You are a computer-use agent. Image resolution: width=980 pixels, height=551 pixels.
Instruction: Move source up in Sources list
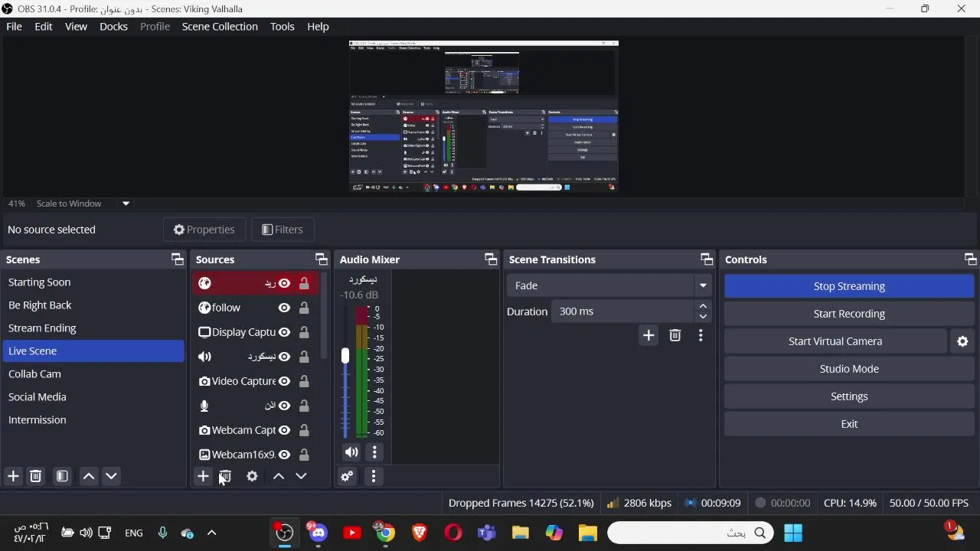(279, 476)
